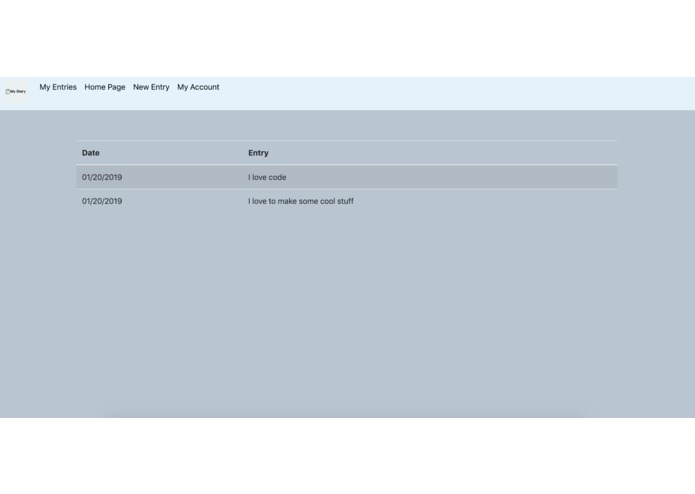Image resolution: width=695 pixels, height=494 pixels.
Task: Select the date of 'I love code' row
Action: click(x=102, y=177)
